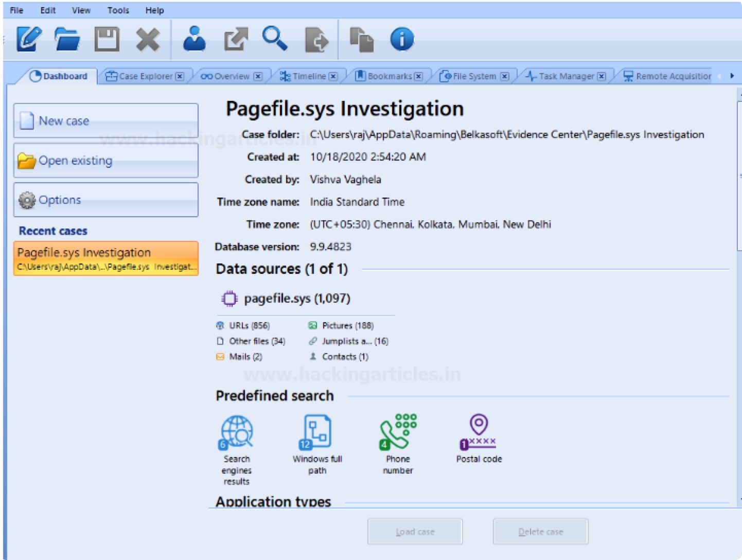Close the File System tab

(505, 76)
